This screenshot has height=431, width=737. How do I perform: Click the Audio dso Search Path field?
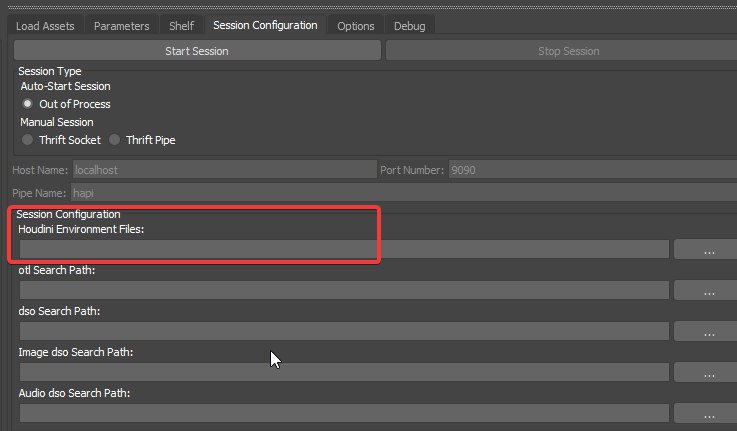344,413
